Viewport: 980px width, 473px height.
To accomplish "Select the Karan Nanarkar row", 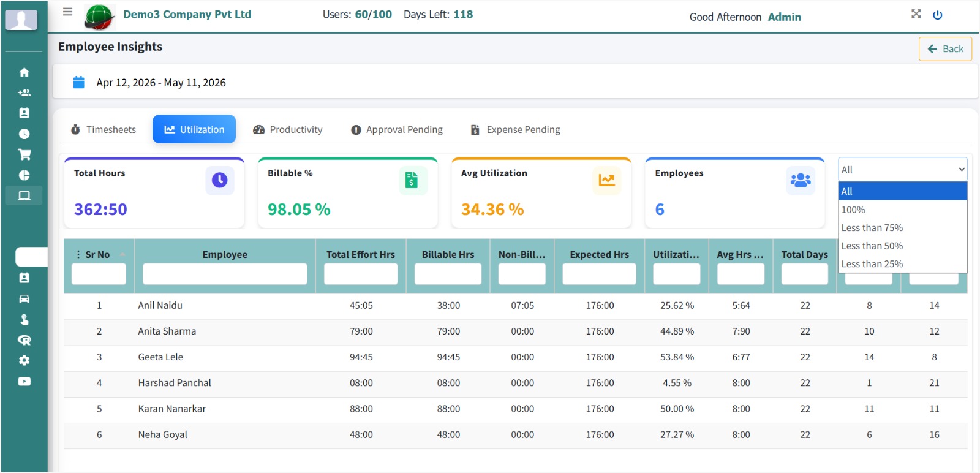I will click(515, 409).
